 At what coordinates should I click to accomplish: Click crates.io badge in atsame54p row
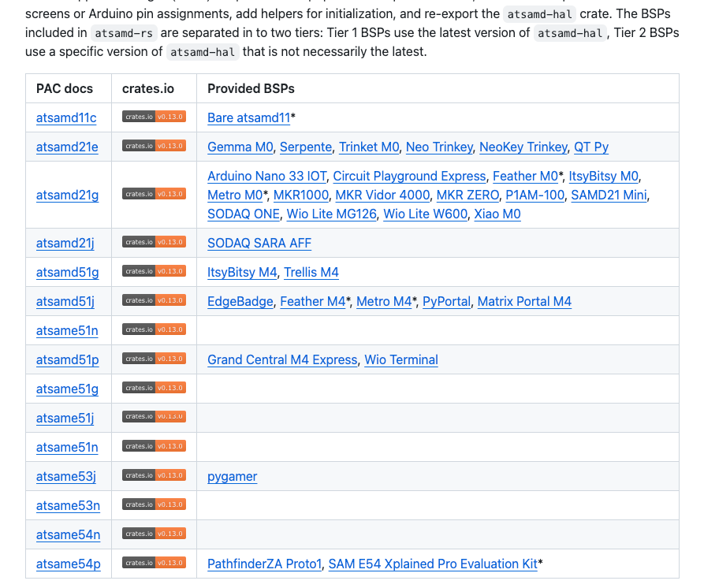pyautogui.click(x=154, y=563)
